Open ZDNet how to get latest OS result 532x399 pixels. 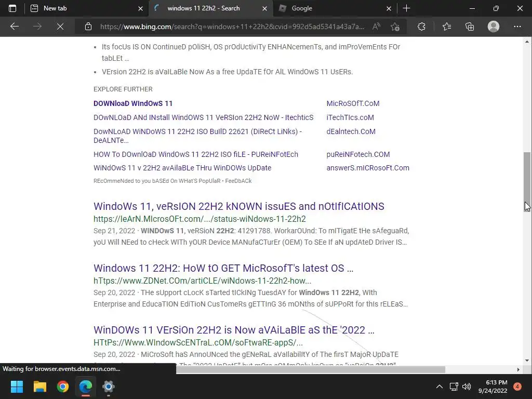pos(223,268)
